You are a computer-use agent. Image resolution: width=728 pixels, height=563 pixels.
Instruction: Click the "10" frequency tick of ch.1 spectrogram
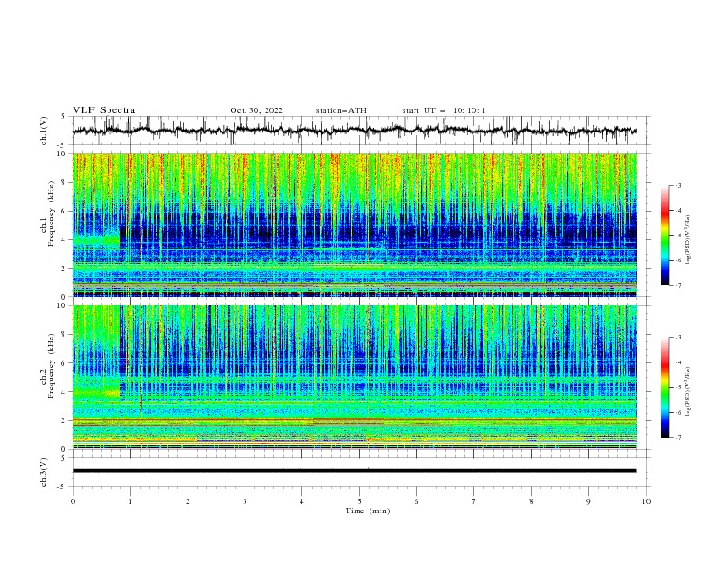[x=63, y=154]
